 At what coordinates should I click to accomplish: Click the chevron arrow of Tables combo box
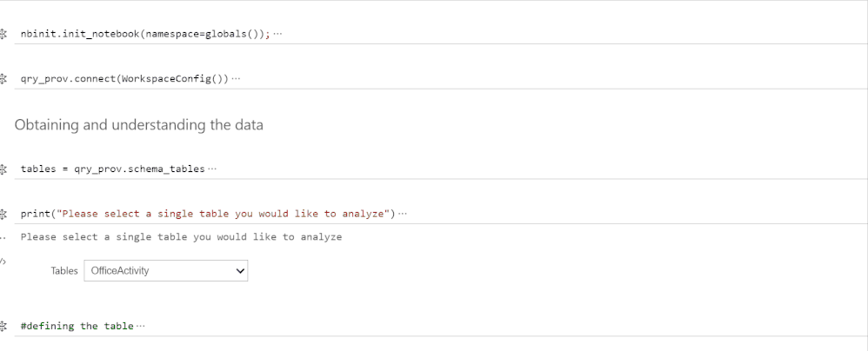tap(240, 271)
